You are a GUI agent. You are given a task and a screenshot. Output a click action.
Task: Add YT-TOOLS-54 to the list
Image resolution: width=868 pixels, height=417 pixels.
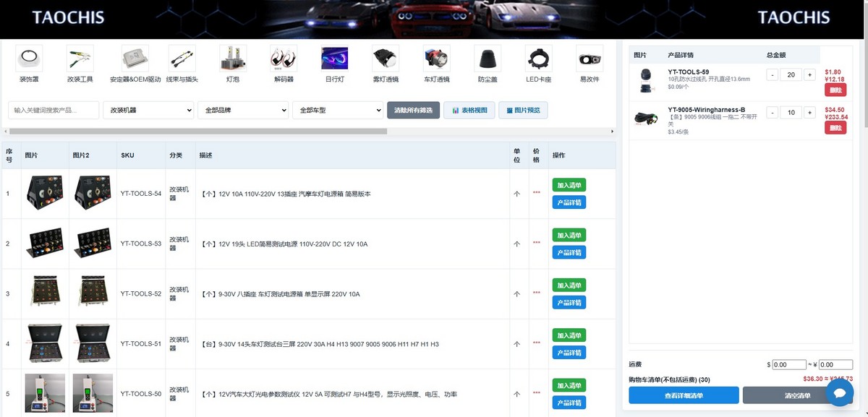569,185
